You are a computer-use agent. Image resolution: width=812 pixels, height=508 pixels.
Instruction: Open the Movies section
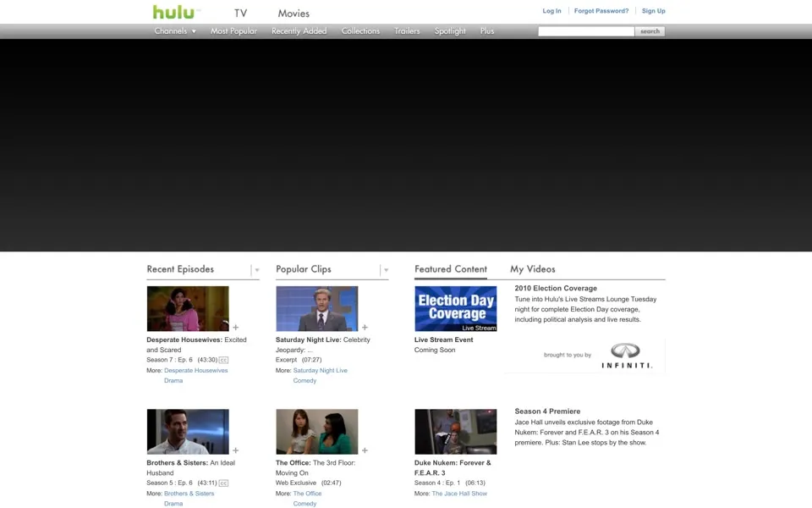click(294, 14)
